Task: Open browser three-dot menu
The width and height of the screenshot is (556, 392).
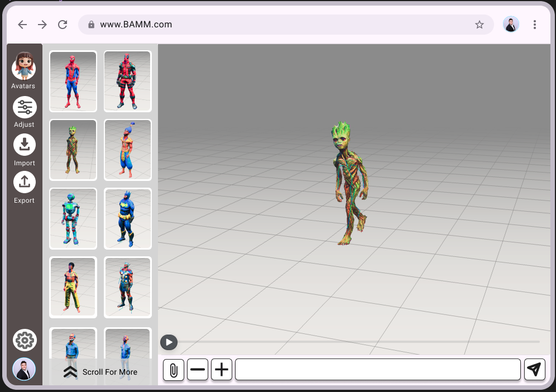Action: (x=535, y=25)
